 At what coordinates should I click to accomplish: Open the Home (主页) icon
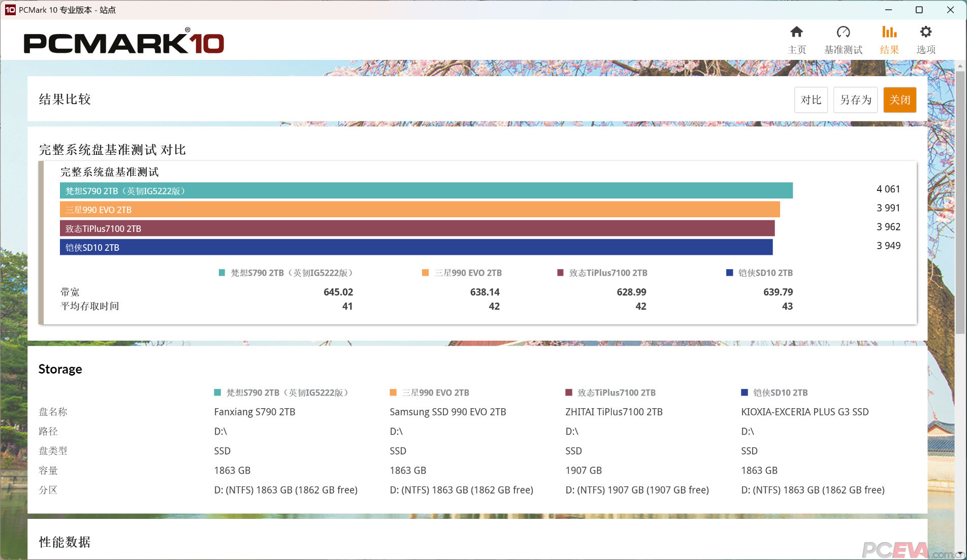click(796, 32)
